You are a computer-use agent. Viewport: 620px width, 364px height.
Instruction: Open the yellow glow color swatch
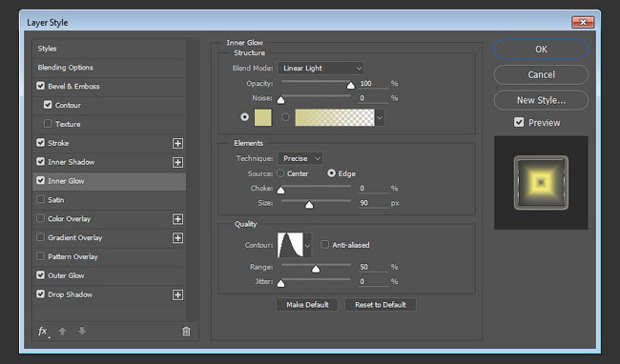pos(263,117)
